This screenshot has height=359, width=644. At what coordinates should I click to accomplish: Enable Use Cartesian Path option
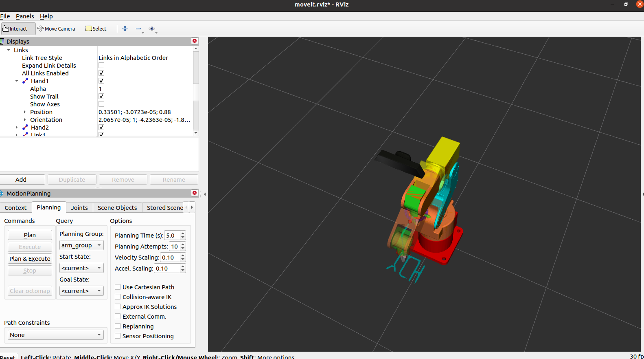118,287
